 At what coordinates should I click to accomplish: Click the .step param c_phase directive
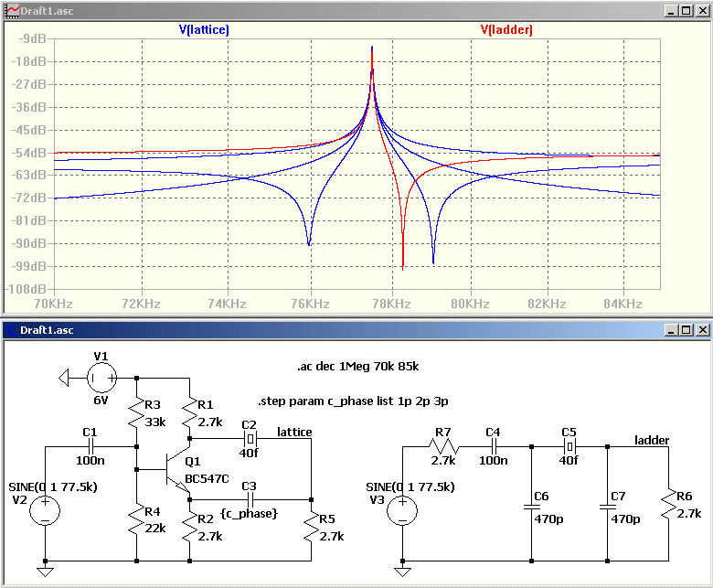[354, 401]
